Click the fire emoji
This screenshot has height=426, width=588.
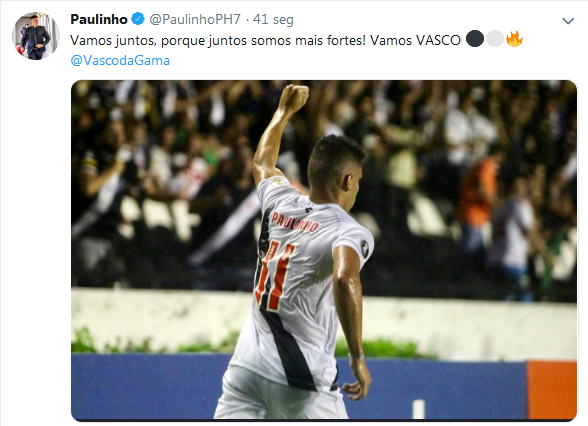tap(514, 39)
